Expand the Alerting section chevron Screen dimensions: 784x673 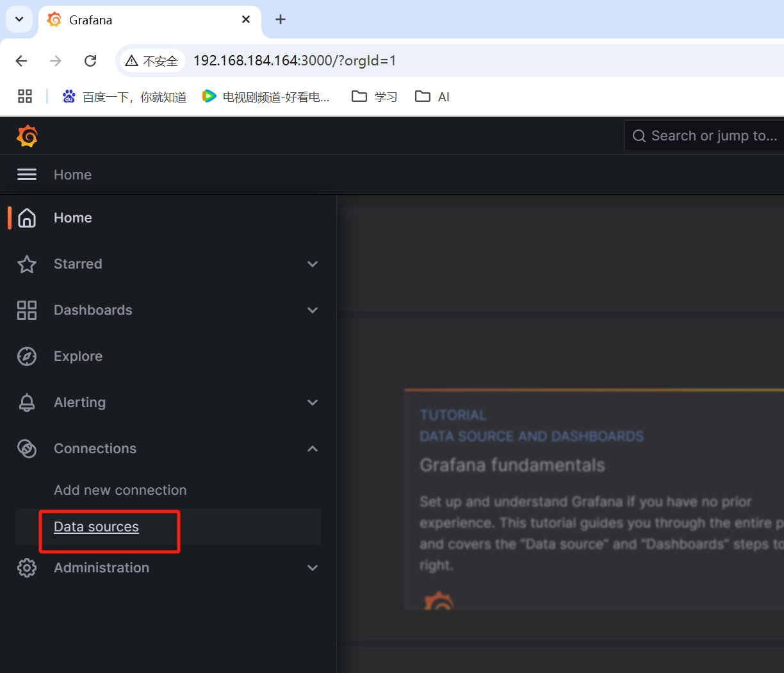point(313,403)
